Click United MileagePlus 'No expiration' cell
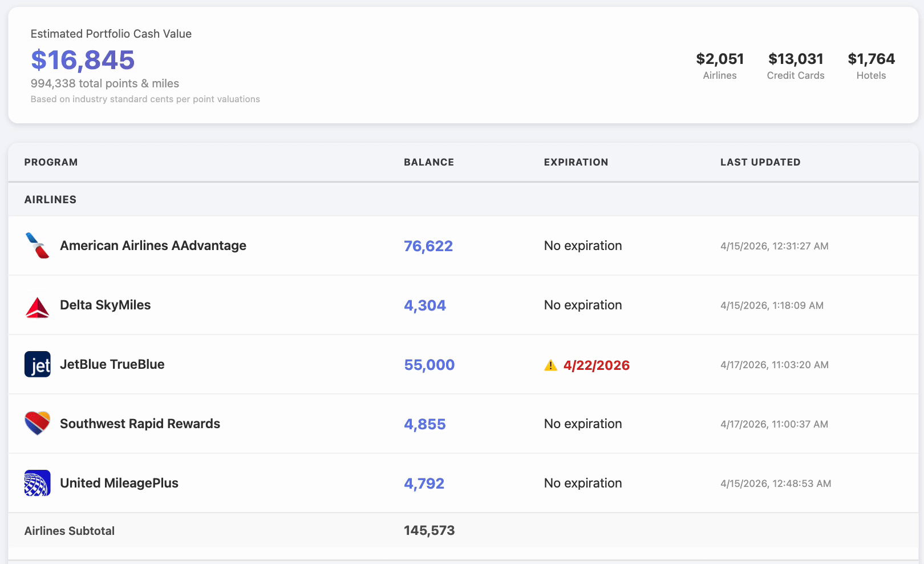This screenshot has width=924, height=564. 583,483
